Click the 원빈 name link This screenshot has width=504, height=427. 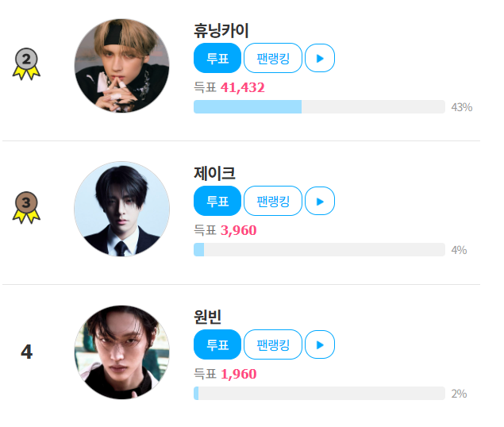(208, 317)
